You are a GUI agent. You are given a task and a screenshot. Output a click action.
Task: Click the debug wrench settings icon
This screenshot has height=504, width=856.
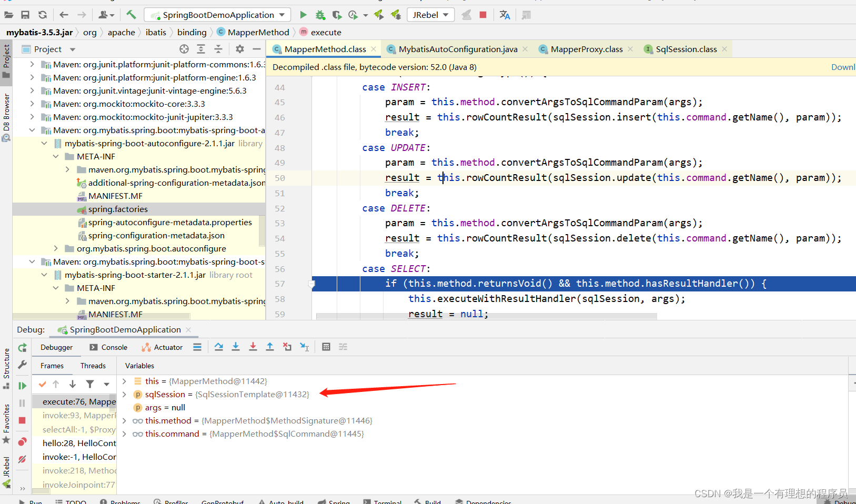[x=22, y=365]
